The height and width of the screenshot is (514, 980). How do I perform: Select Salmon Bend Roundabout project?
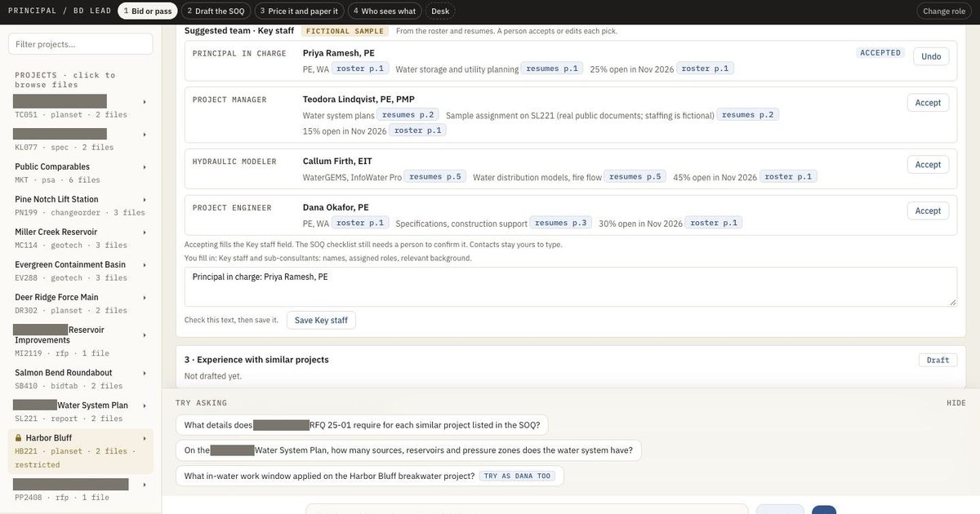click(x=80, y=379)
